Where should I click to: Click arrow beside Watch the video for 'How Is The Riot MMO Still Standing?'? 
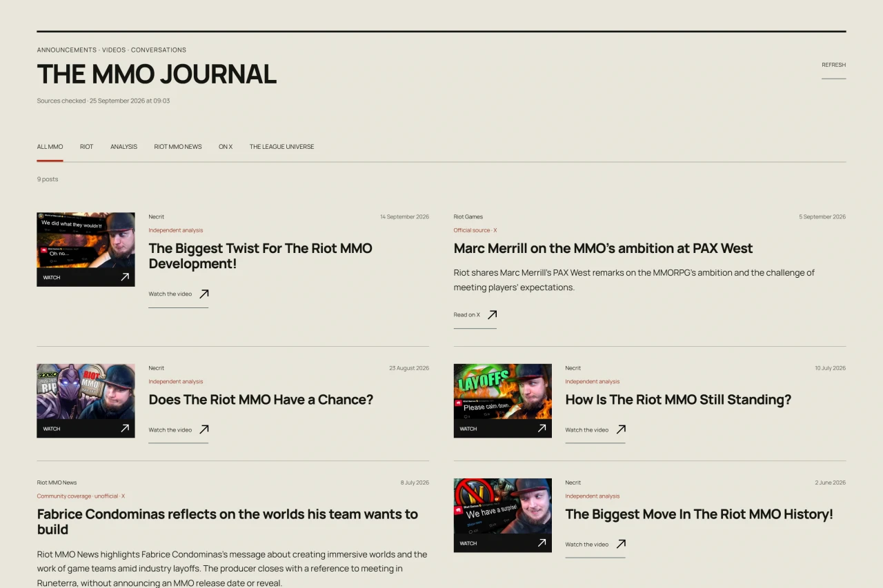pyautogui.click(x=621, y=429)
